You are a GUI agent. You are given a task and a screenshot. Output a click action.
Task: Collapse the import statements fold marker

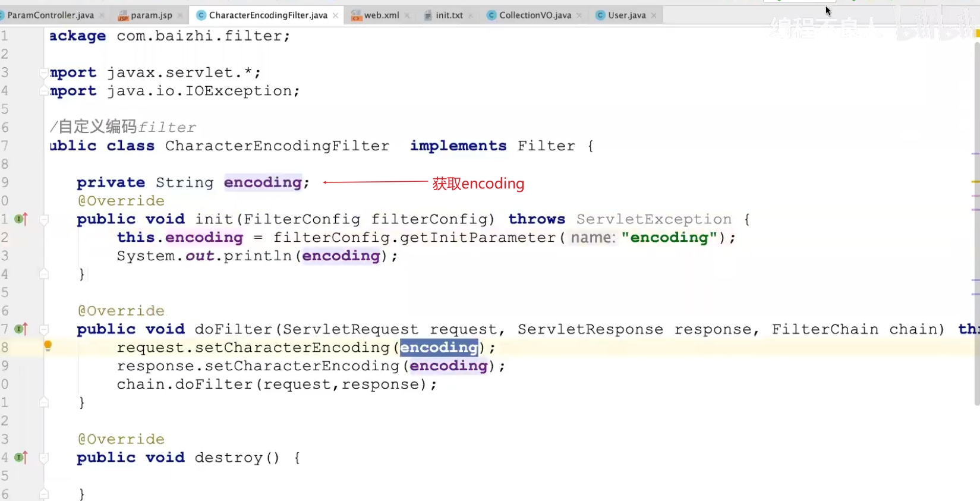tap(43, 73)
